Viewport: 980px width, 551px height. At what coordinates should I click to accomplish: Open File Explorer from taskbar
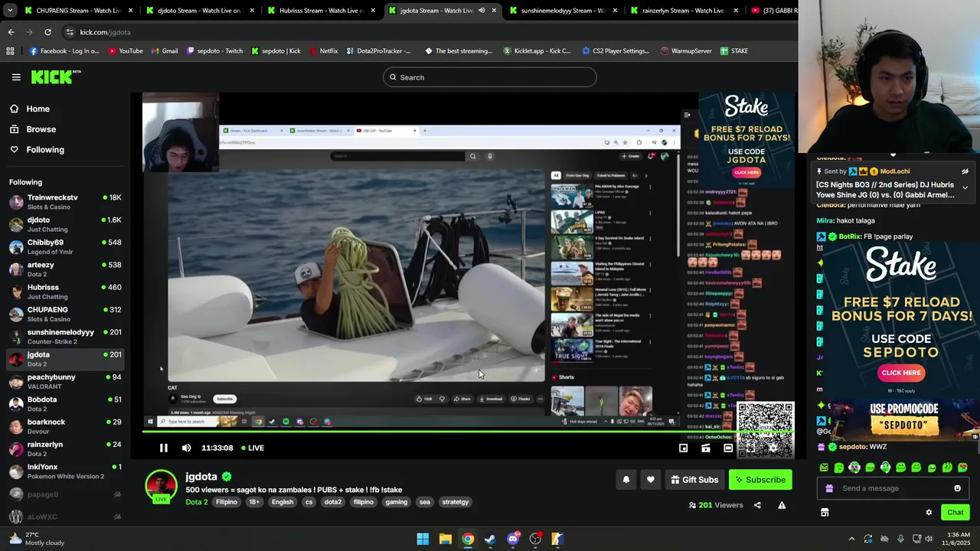click(445, 540)
